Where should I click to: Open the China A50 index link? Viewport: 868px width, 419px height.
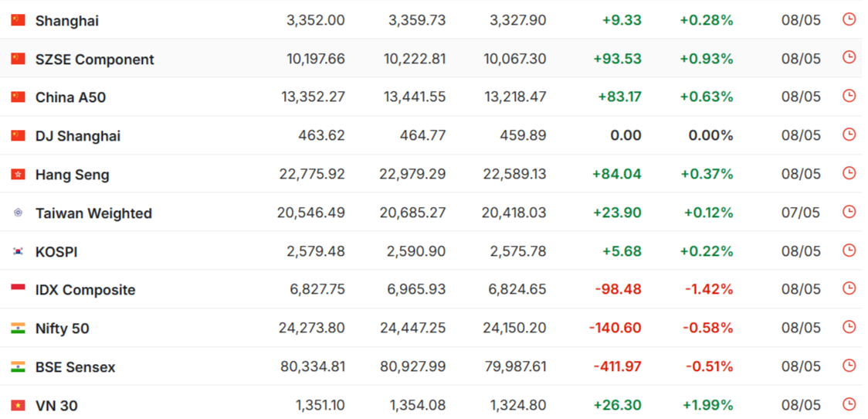(70, 97)
